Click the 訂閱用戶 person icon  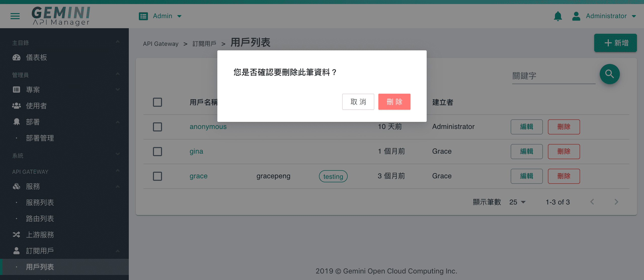coord(16,251)
